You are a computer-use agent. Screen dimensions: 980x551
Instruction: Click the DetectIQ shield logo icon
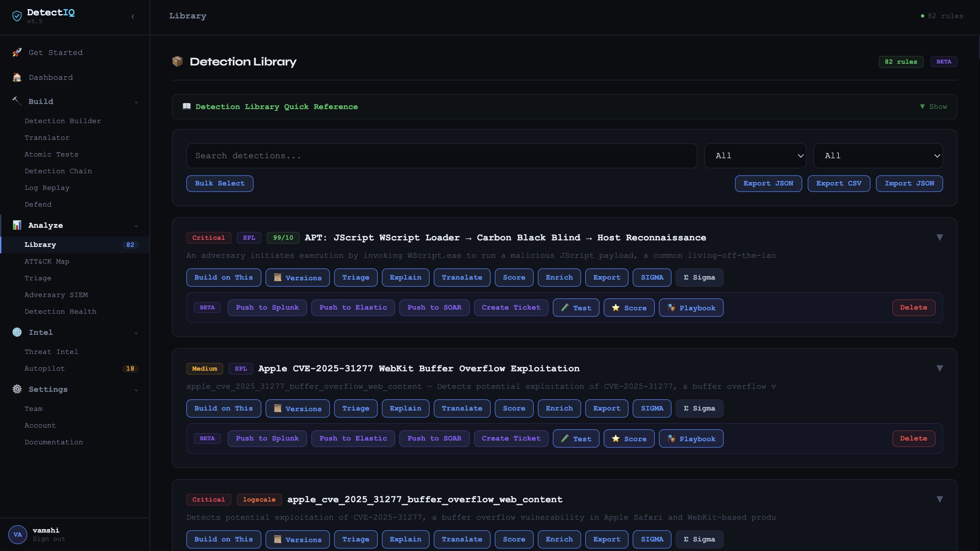click(x=17, y=16)
